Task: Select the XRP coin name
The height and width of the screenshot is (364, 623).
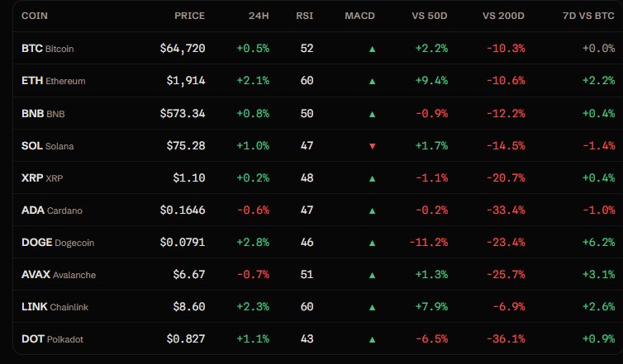Action: pos(42,177)
